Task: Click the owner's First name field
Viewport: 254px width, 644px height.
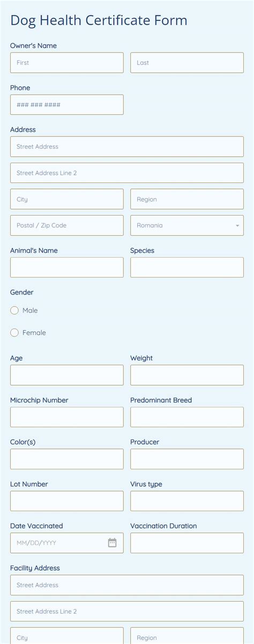Action: point(67,63)
